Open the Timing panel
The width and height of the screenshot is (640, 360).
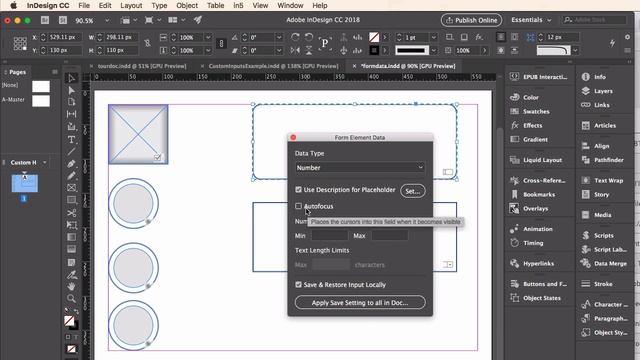(x=527, y=243)
